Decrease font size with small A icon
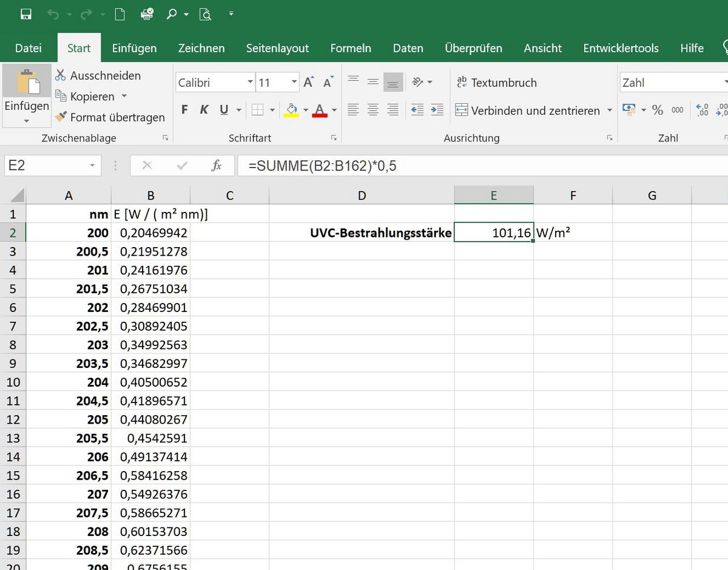 (x=328, y=83)
